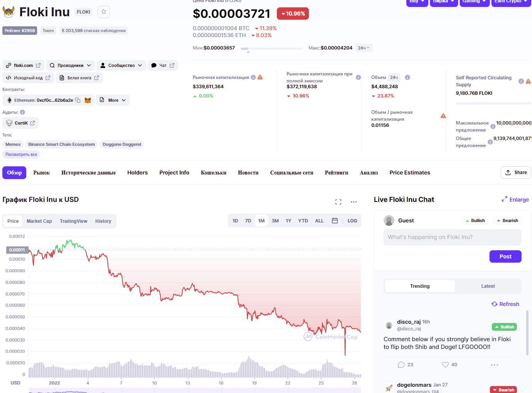Click the Enlarge chat icon
The width and height of the screenshot is (532, 393).
[505, 199]
